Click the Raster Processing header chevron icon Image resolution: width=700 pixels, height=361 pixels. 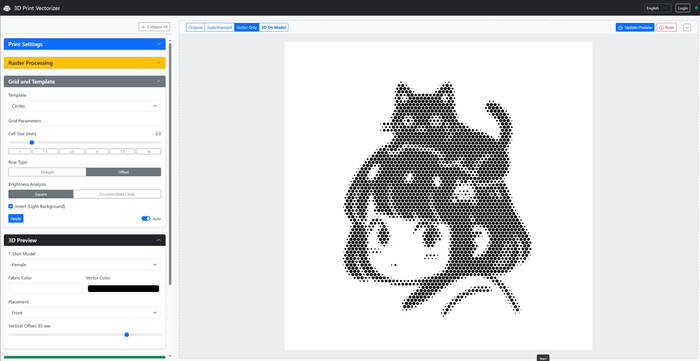[158, 63]
